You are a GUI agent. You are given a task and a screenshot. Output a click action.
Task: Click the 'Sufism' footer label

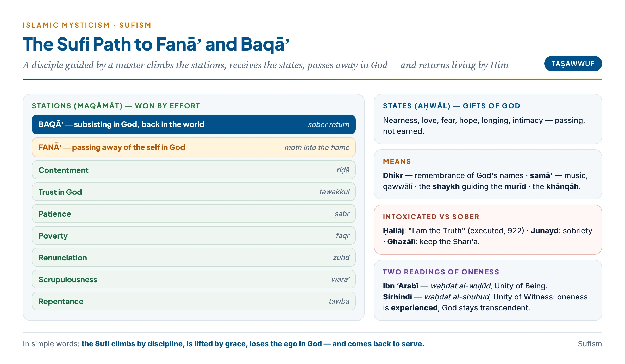tap(590, 344)
